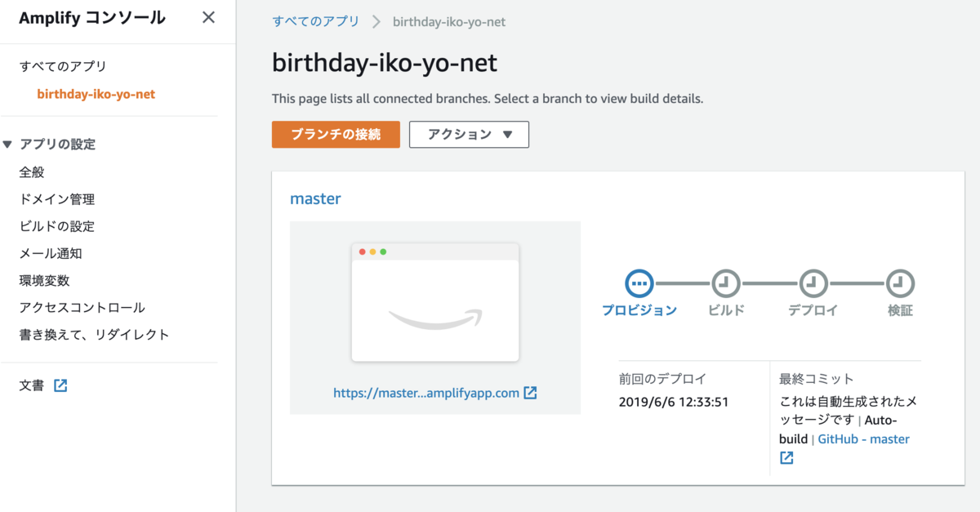Open the GitHub - master commit link
Screen dimensions: 980x512
coord(863,439)
